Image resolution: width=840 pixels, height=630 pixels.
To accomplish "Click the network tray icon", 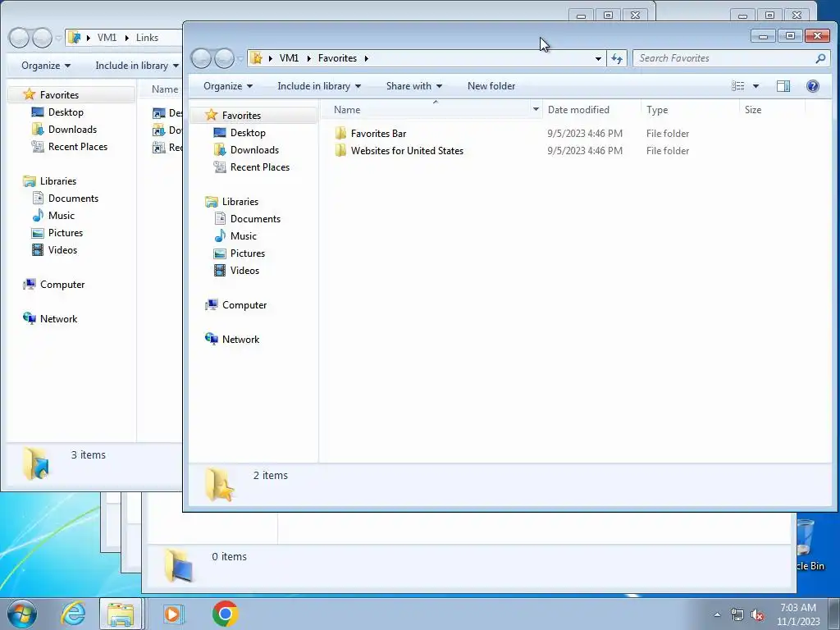I will click(x=737, y=615).
